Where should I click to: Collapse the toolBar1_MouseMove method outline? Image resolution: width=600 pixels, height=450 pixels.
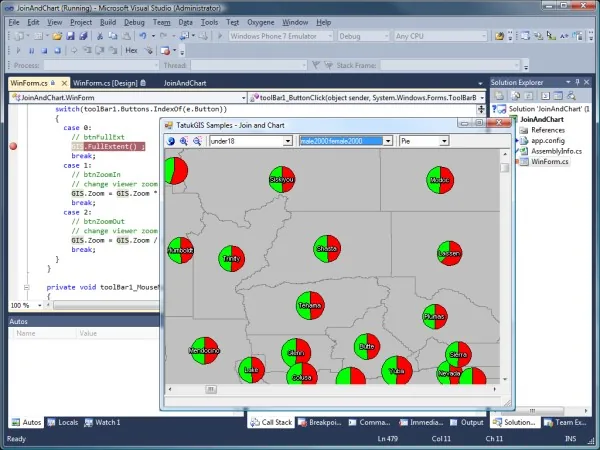(x=26, y=287)
